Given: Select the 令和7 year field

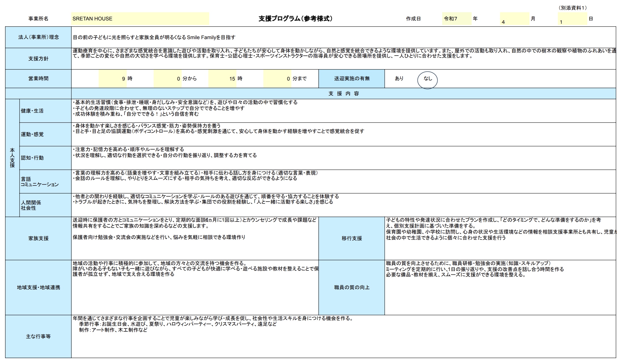Looking at the screenshot, I should 456,19.
